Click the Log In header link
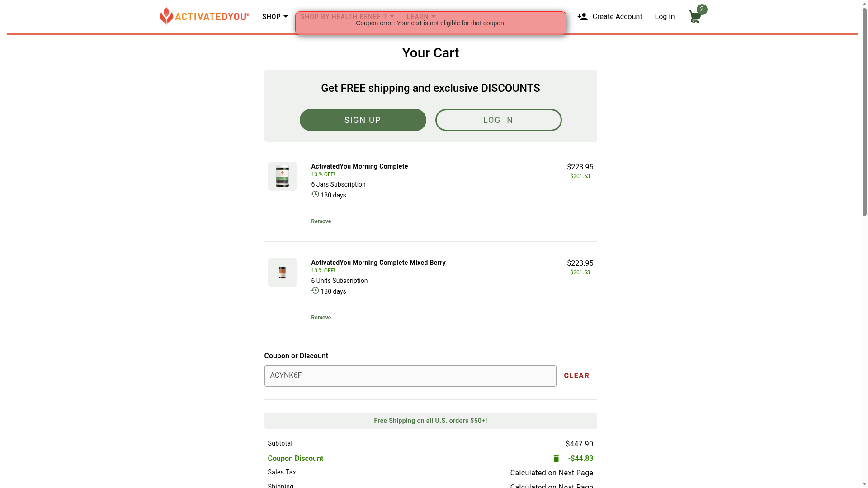The height and width of the screenshot is (488, 868). tap(665, 17)
